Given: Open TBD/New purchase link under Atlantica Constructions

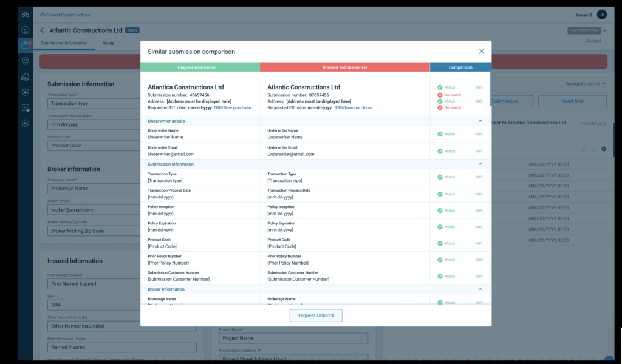Looking at the screenshot, I should (x=232, y=108).
